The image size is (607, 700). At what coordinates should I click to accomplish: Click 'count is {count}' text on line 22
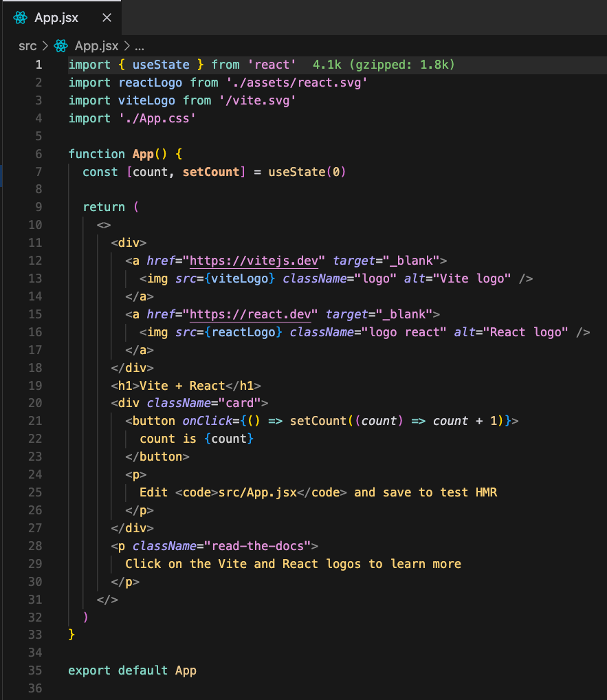pos(197,439)
